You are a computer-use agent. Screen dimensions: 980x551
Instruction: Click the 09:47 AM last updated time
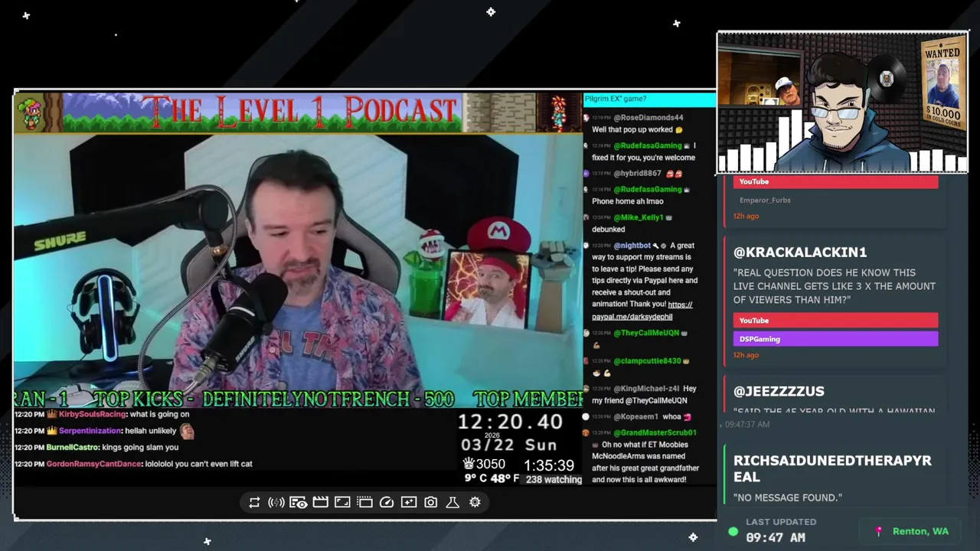pyautogui.click(x=776, y=537)
